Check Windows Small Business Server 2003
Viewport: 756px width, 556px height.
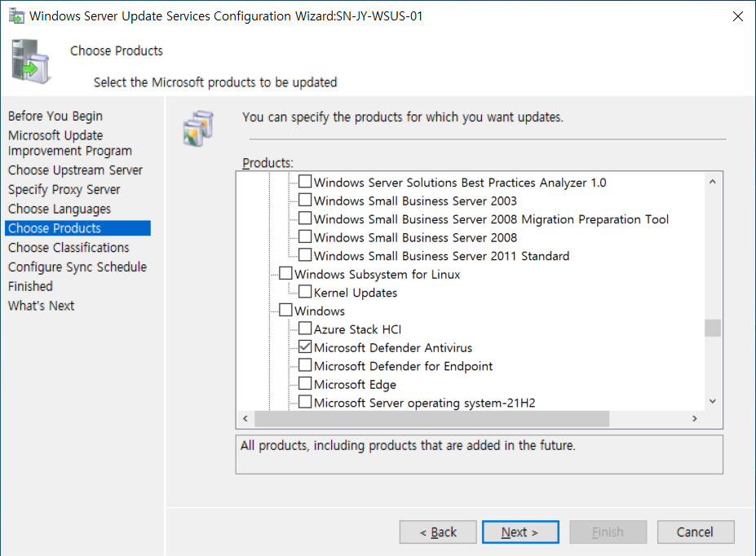(305, 200)
